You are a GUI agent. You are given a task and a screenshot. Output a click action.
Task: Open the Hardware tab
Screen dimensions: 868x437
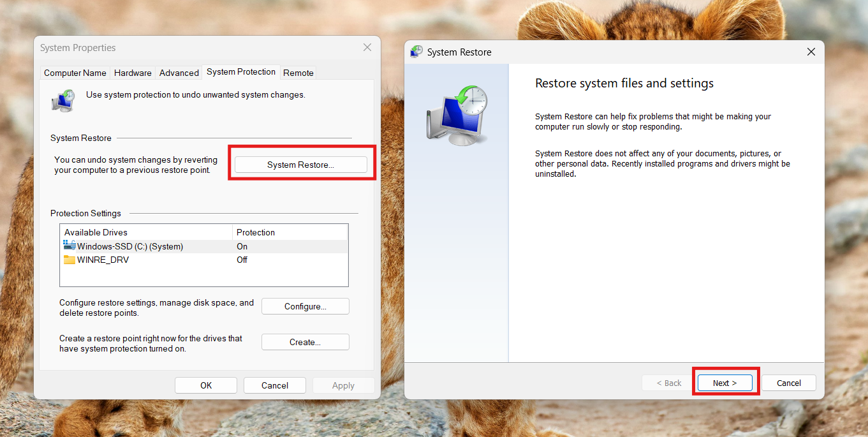point(132,72)
